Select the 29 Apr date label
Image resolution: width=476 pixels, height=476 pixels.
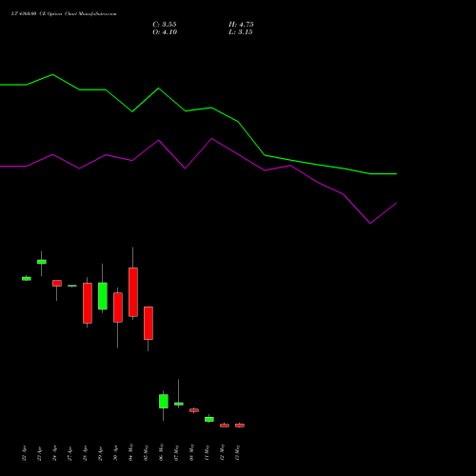click(101, 453)
